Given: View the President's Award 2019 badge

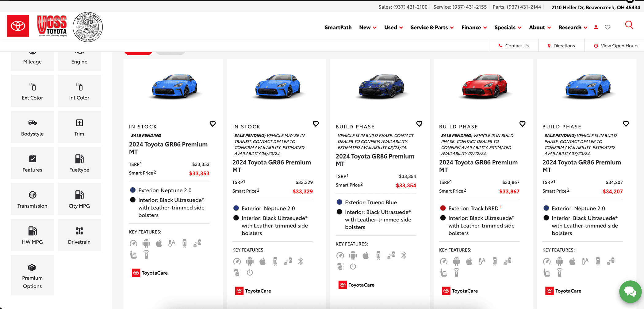Looking at the screenshot, I should point(88,27).
